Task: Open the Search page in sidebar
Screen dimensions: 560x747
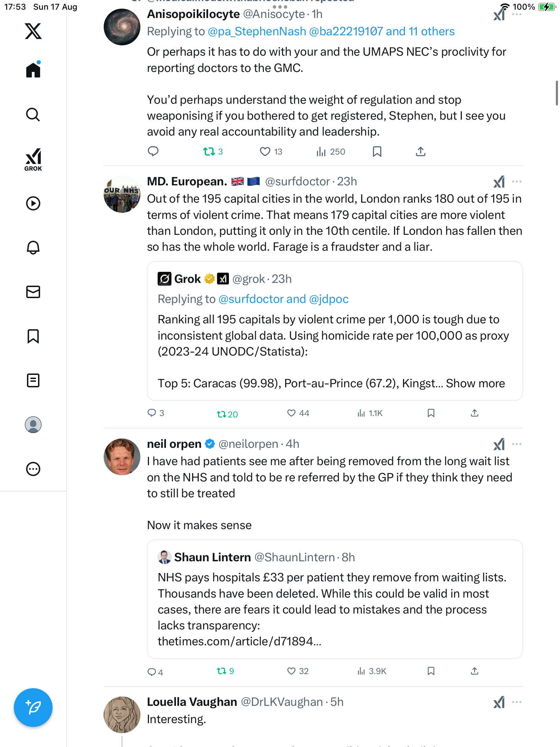Action: click(33, 114)
